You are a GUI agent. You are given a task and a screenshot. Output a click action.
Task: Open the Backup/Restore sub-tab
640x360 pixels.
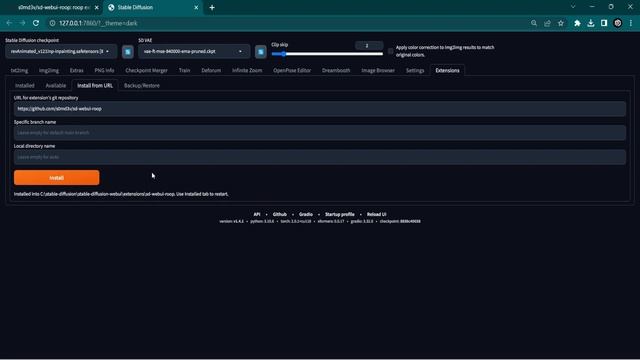(142, 86)
